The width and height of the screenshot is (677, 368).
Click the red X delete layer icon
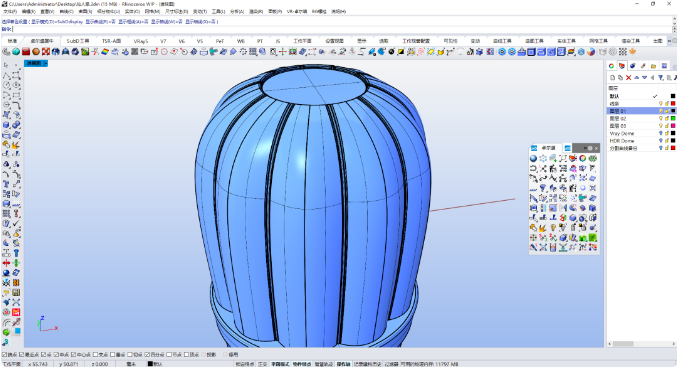(x=629, y=78)
